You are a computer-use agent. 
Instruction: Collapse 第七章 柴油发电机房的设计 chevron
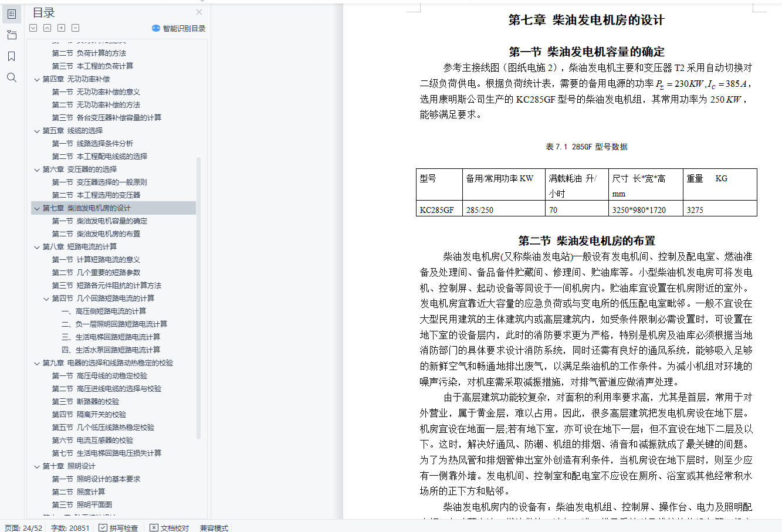coord(37,208)
